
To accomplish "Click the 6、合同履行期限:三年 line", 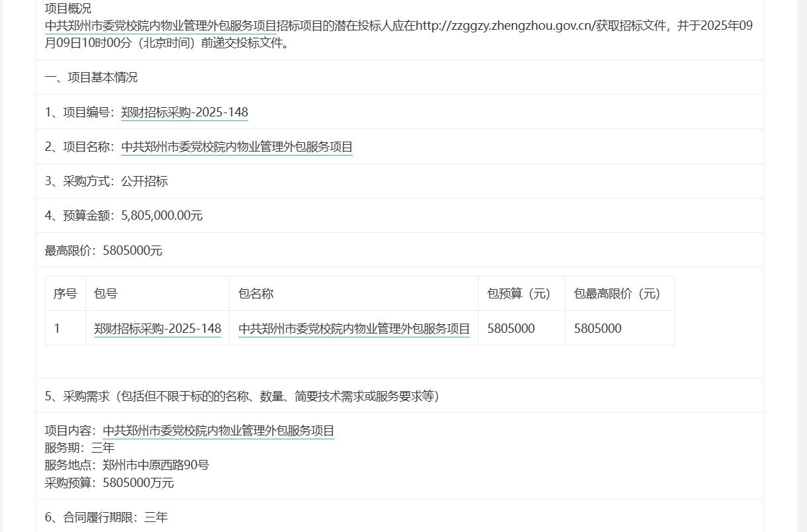I will [x=107, y=517].
